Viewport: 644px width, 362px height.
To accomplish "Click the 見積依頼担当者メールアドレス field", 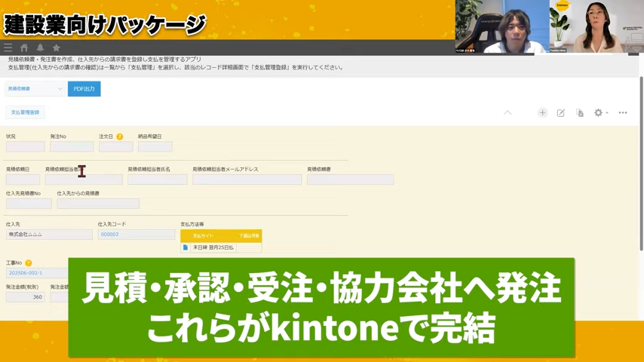I will point(247,179).
